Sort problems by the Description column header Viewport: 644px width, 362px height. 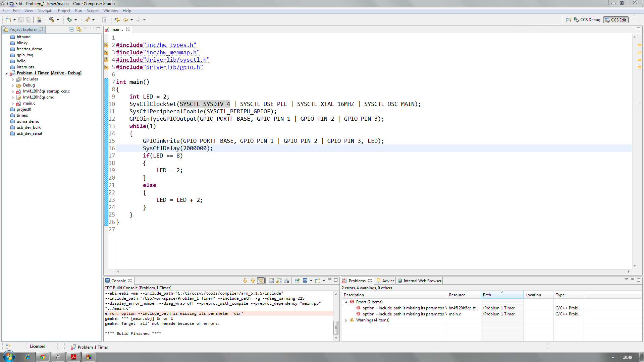(x=394, y=295)
